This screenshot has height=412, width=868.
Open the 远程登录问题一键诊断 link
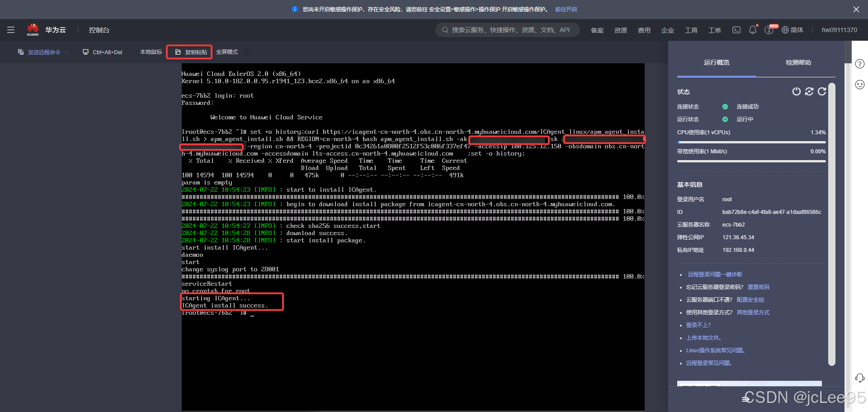[715, 275]
